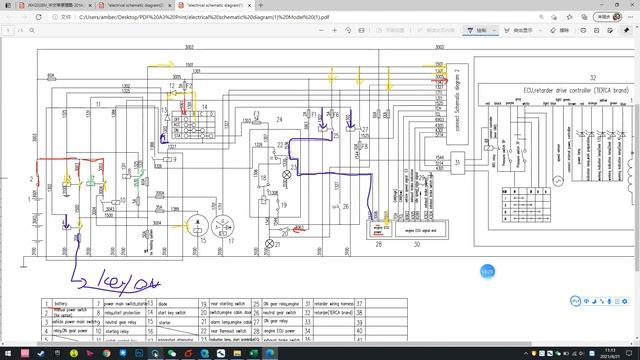Viewport: 640px width, 360px height.
Task: Open tab actions menu icon
Action: [8, 5]
